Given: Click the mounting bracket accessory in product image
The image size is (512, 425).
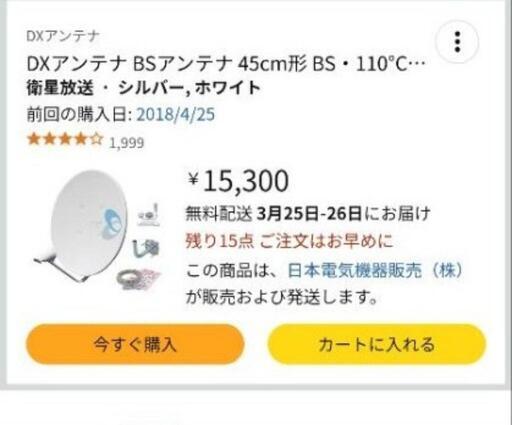Looking at the screenshot, I should tap(148, 214).
